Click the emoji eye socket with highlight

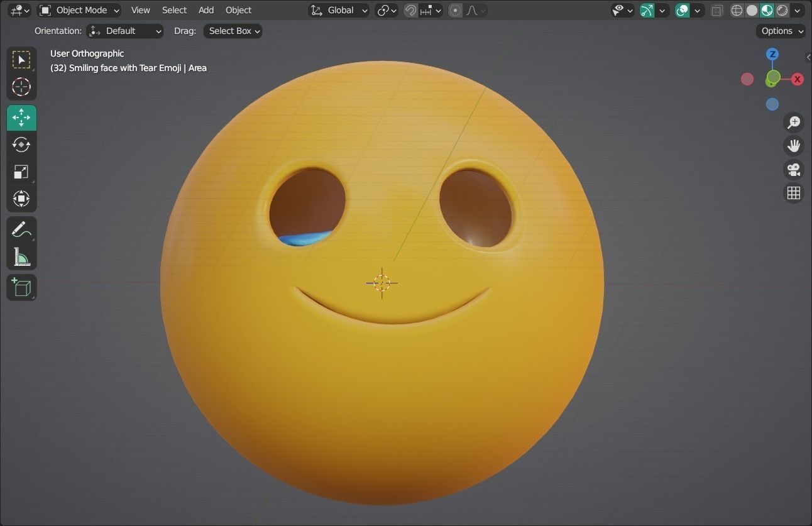(476, 209)
